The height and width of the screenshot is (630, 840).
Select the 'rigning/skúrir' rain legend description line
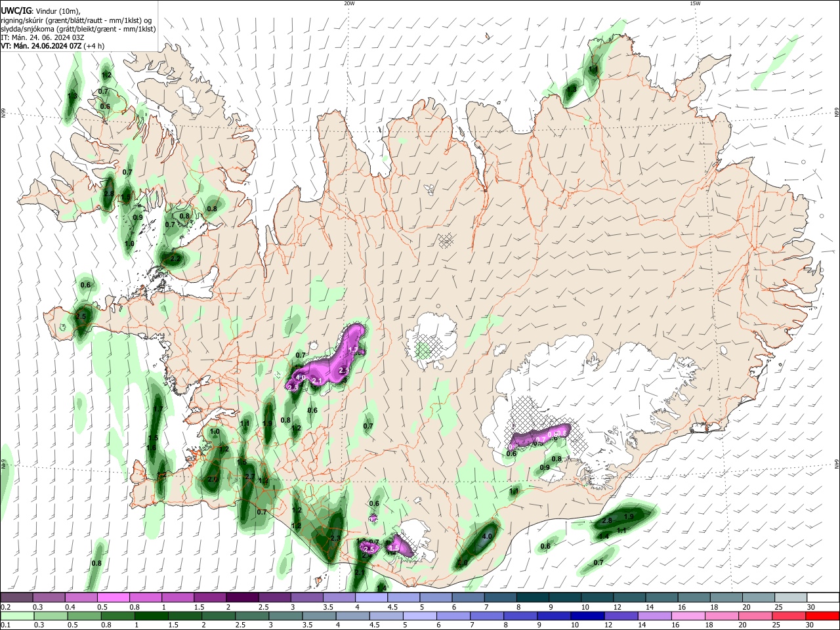(x=76, y=20)
